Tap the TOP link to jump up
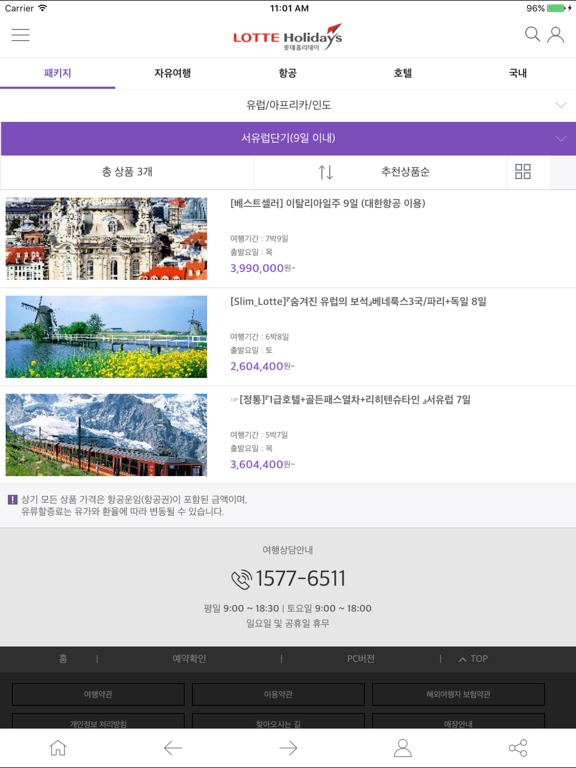Image resolution: width=576 pixels, height=768 pixels. pyautogui.click(x=473, y=659)
